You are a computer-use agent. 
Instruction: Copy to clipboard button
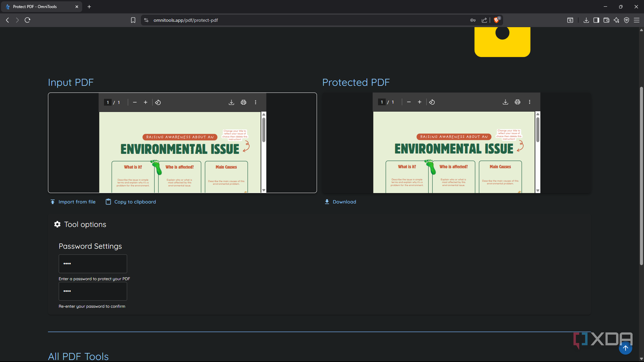(x=131, y=202)
